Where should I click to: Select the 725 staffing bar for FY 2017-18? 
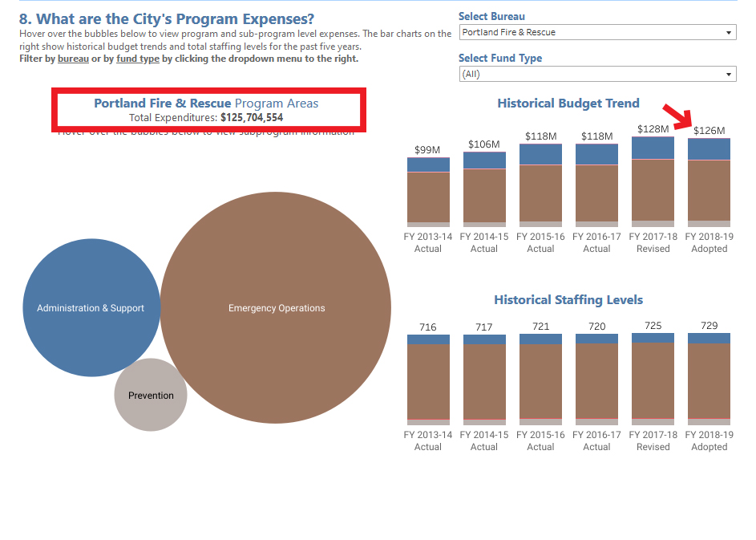click(653, 380)
